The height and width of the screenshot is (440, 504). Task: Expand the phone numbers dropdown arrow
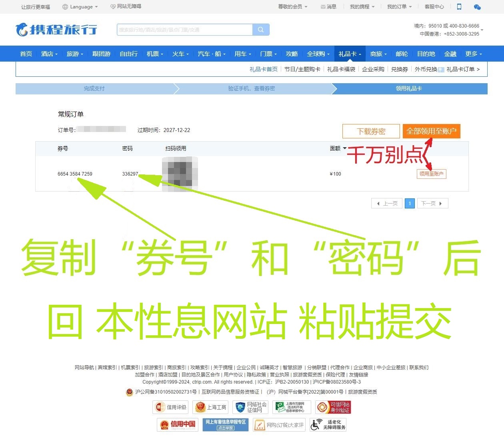(482, 30)
